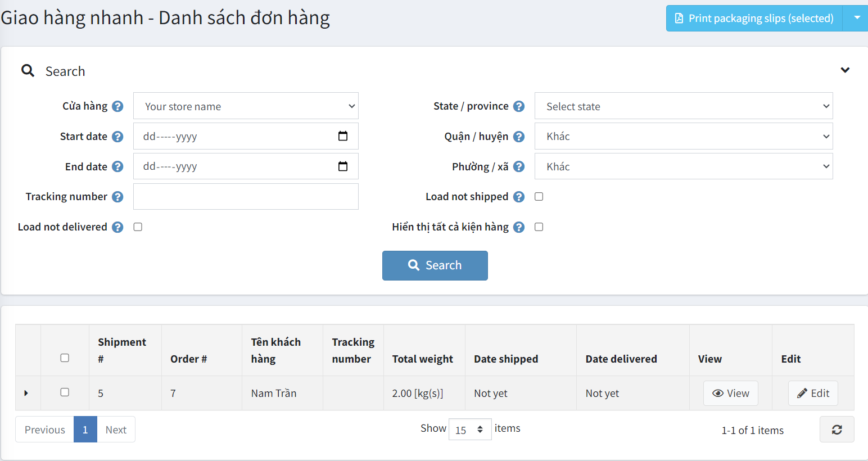This screenshot has width=868, height=461.
Task: Collapse the Search panel with the chevron
Action: [x=845, y=70]
